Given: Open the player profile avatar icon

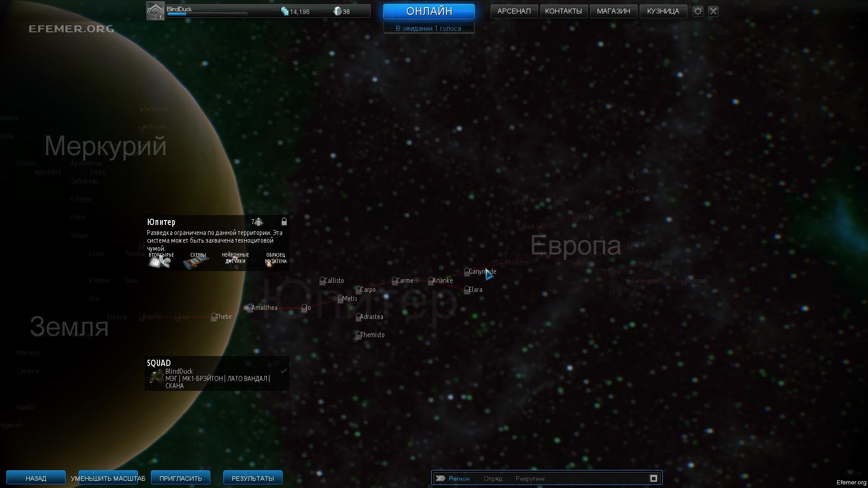Looking at the screenshot, I should click(x=155, y=11).
